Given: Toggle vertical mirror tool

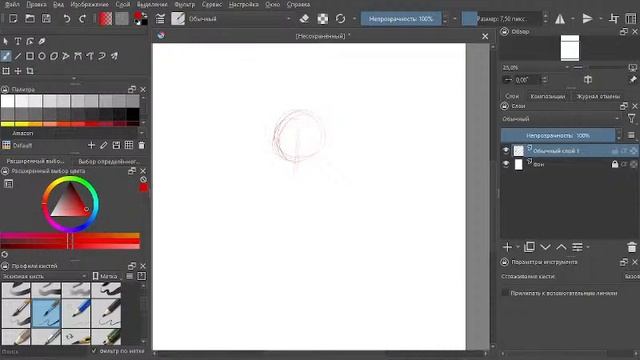Looking at the screenshot, I should click(x=587, y=19).
